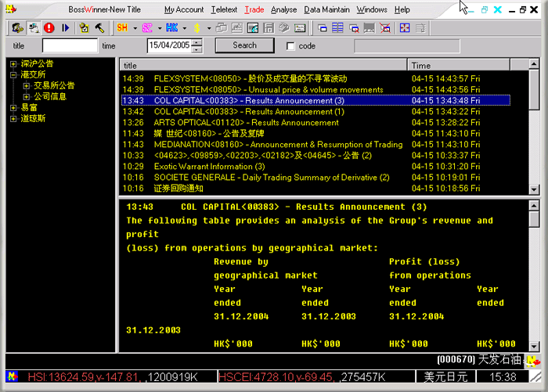Open the dropdown arrow next to SH
The height and width of the screenshot is (392, 548).
pyautogui.click(x=135, y=28)
